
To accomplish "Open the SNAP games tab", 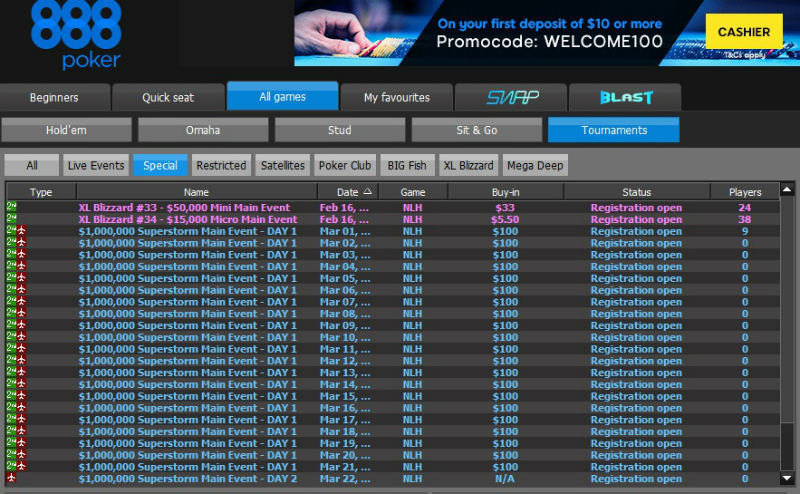I will (512, 97).
